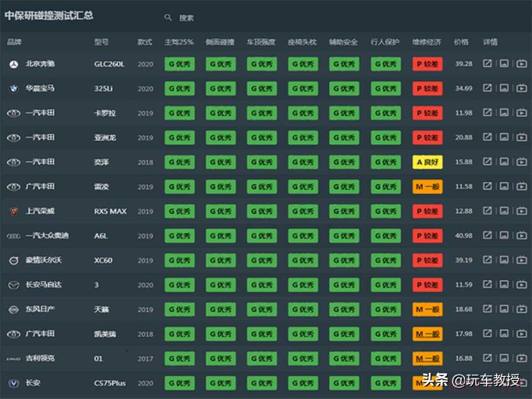532x399 pixels.
Task: Open the video icon for GLC260L row
Action: (x=522, y=64)
